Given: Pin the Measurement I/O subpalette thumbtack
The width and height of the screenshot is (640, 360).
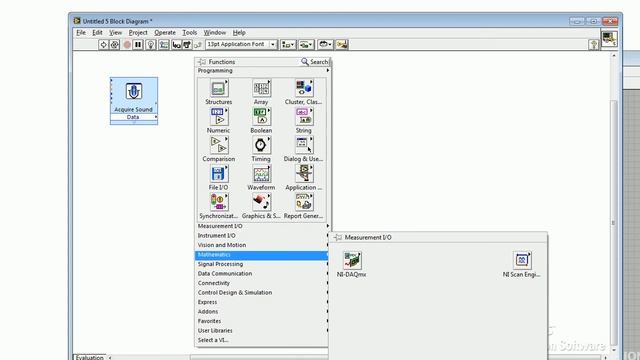Looking at the screenshot, I should 338,237.
